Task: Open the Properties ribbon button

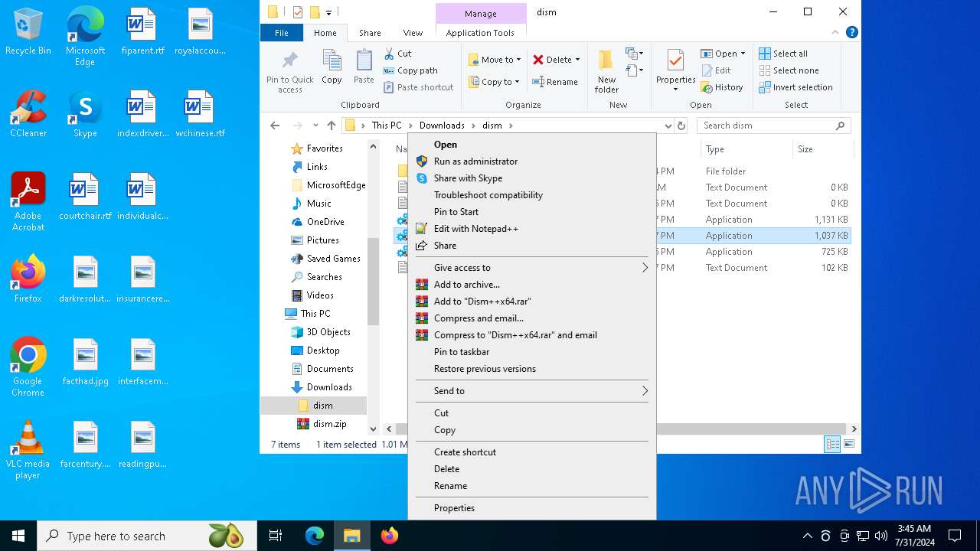Action: pos(675,71)
